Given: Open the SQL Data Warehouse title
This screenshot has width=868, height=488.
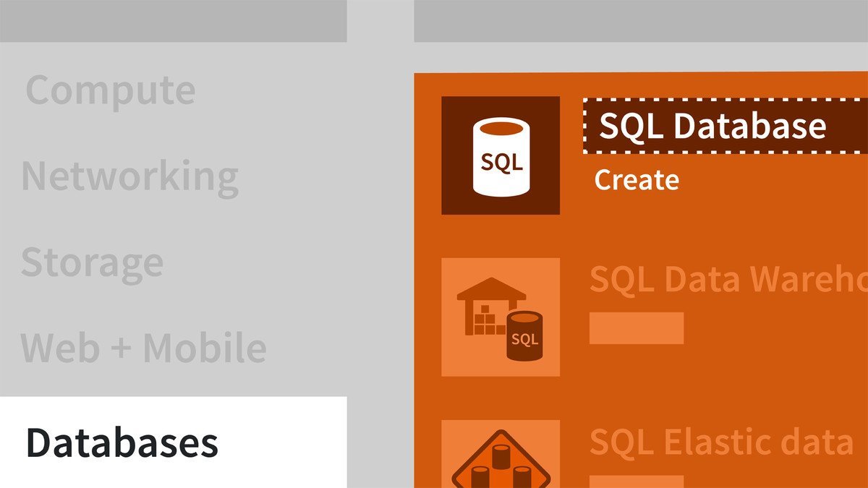Looking at the screenshot, I should pos(727,279).
